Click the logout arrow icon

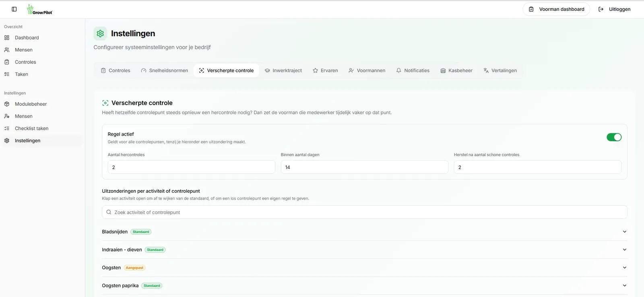[601, 9]
